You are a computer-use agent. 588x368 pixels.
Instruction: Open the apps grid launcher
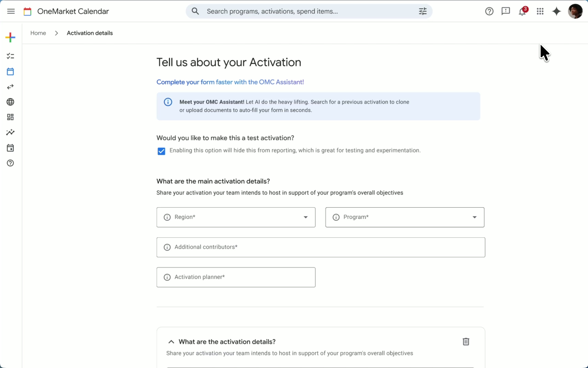point(540,11)
